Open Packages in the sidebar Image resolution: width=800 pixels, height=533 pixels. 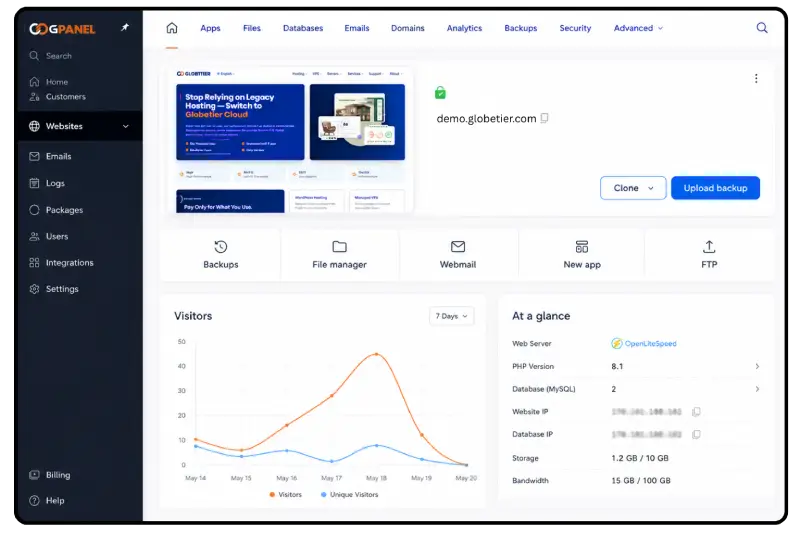(x=56, y=210)
